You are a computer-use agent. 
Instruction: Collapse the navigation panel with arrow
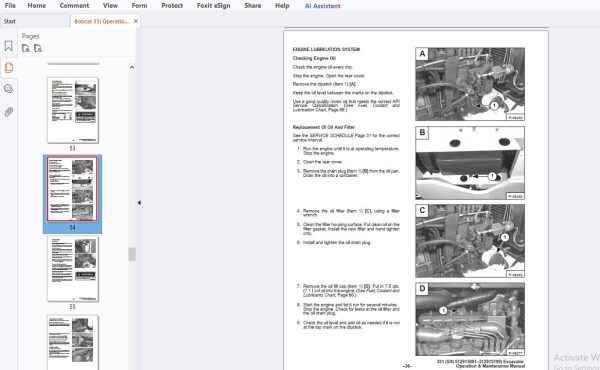click(139, 202)
